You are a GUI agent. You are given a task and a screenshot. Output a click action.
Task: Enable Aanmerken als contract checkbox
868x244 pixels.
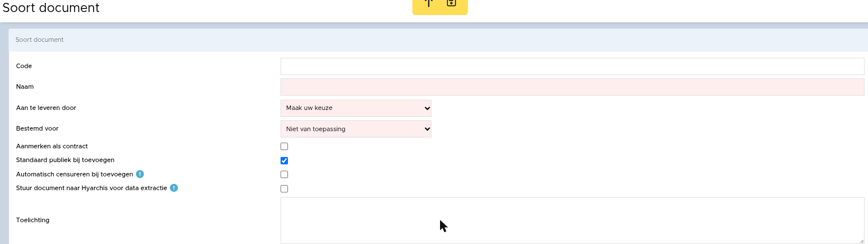[284, 147]
